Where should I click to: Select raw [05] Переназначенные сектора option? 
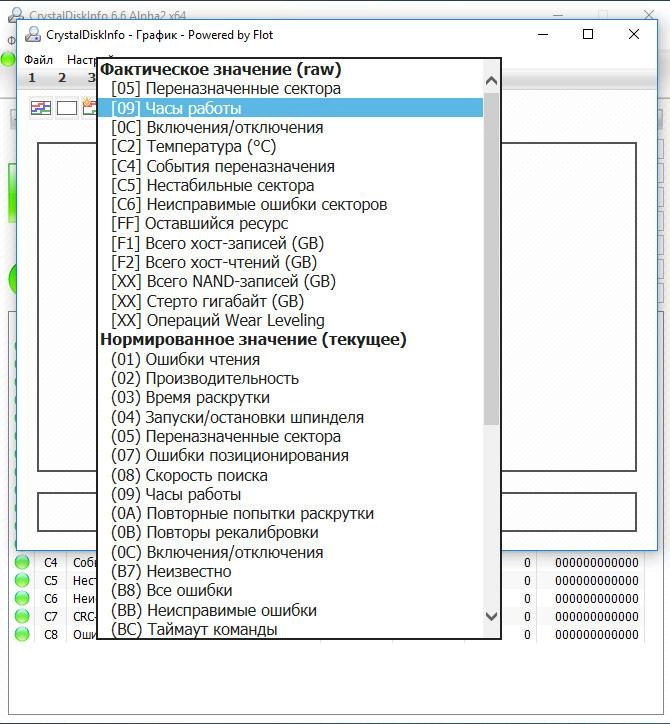tap(290, 89)
